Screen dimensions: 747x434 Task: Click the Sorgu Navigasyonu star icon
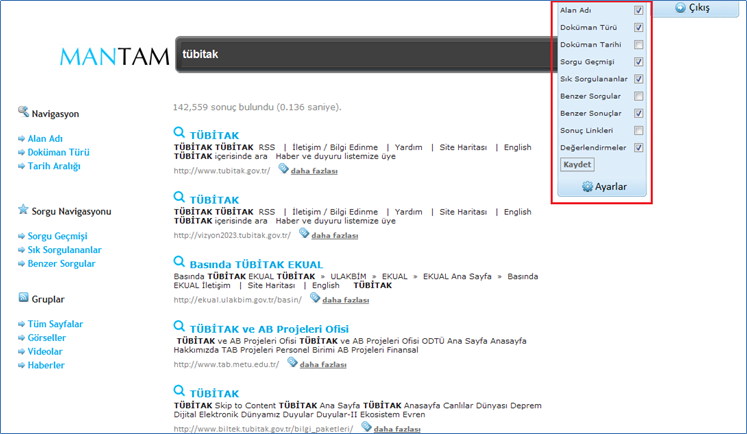[23, 209]
